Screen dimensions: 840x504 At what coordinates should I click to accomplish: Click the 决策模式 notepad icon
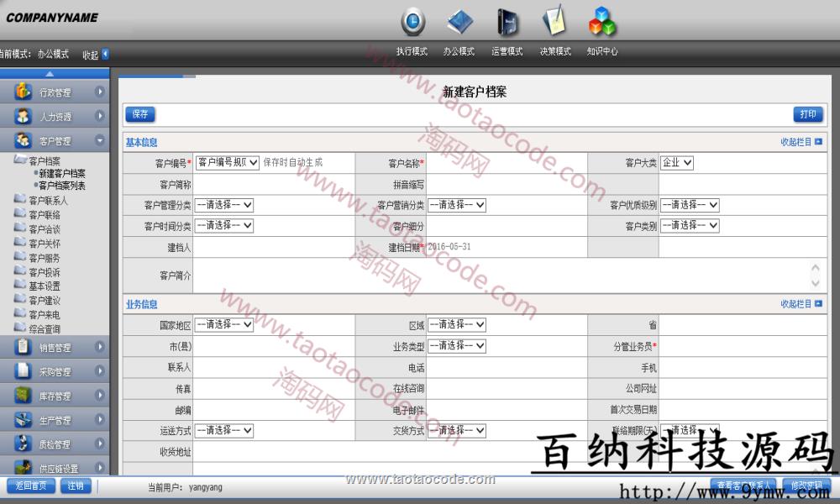pos(554,22)
